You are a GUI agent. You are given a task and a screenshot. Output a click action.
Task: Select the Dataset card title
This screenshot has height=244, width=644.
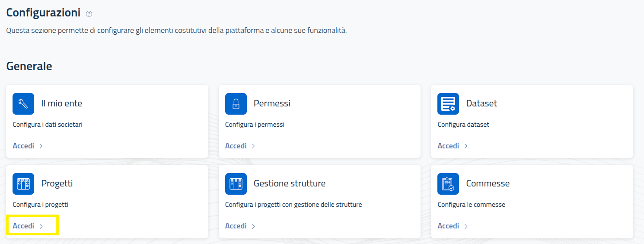point(481,103)
